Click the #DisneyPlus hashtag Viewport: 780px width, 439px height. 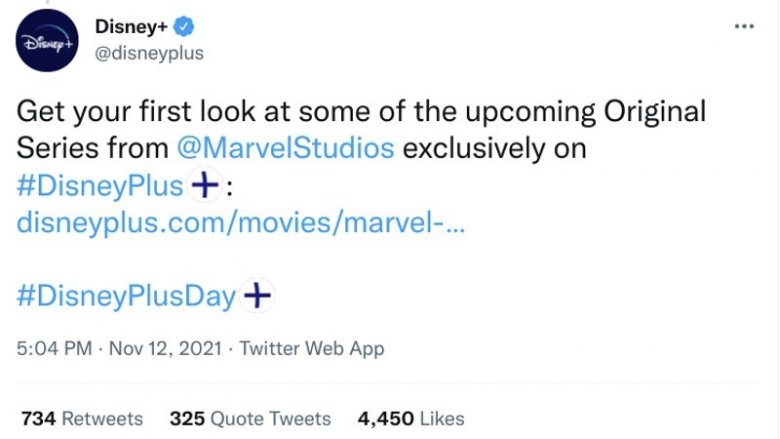coord(100,186)
